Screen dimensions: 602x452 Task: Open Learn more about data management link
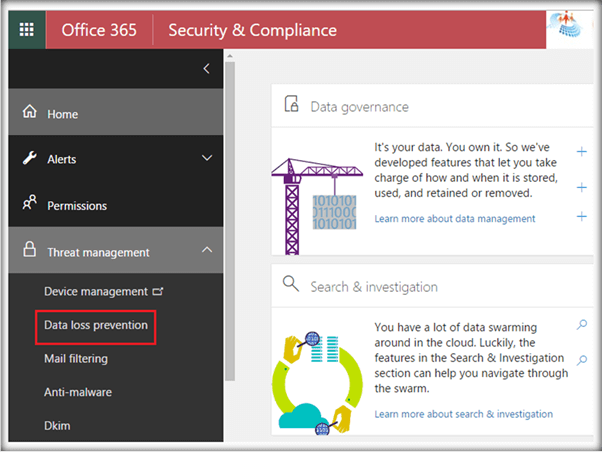click(454, 218)
